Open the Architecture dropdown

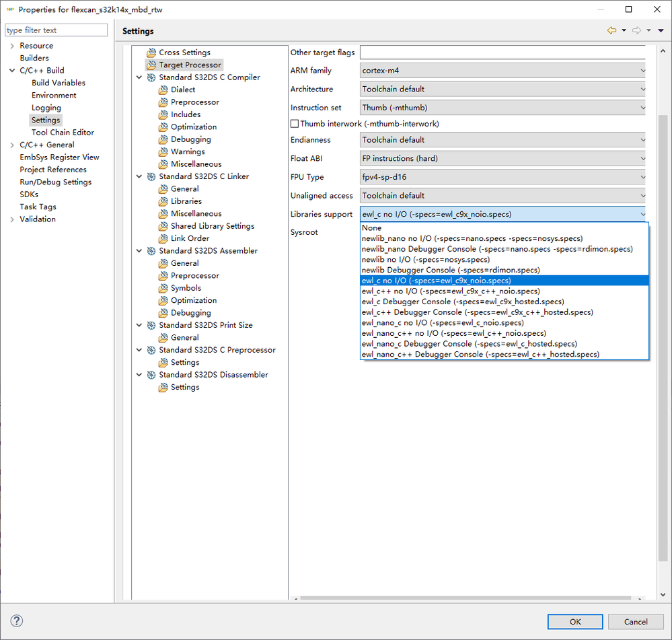point(502,89)
